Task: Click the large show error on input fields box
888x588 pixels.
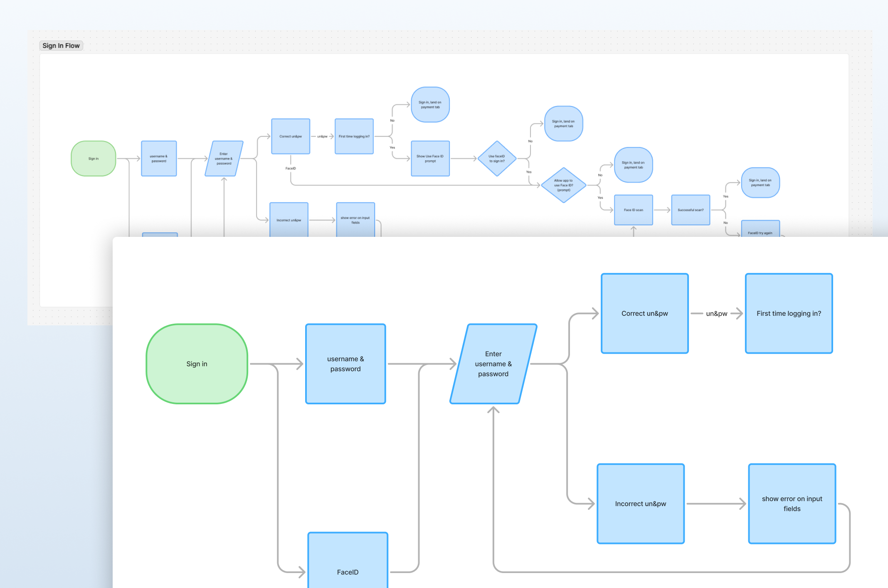Action: pos(792,504)
